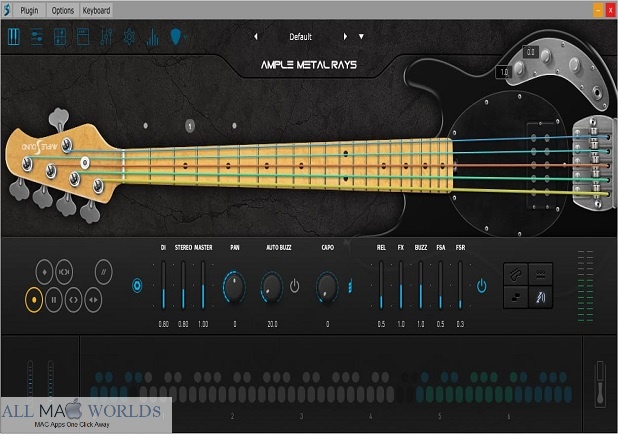Click the pickup dots icon button

[x=540, y=274]
